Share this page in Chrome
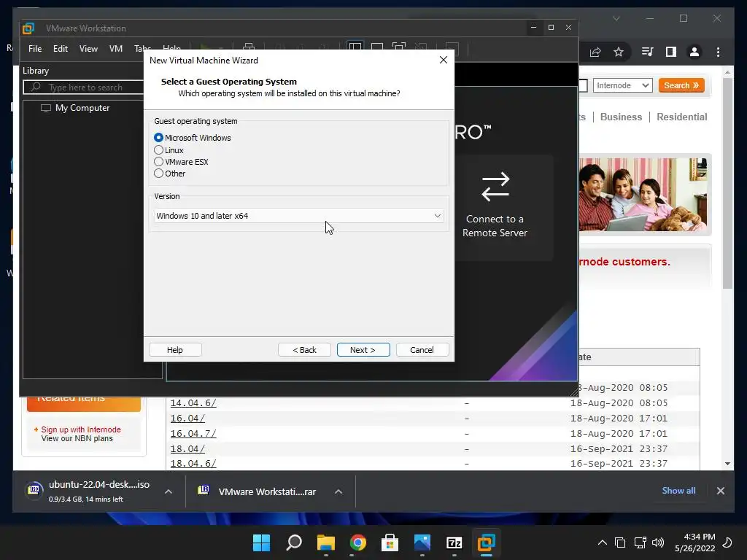 click(595, 52)
